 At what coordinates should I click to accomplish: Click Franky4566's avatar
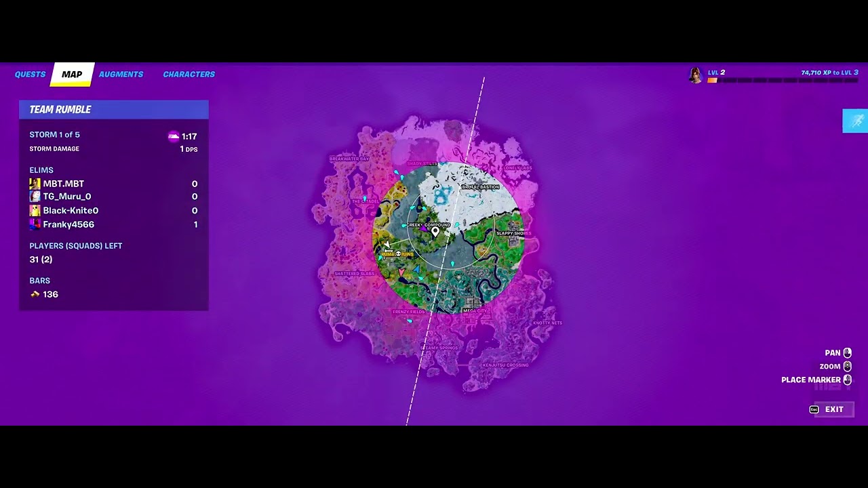[35, 224]
